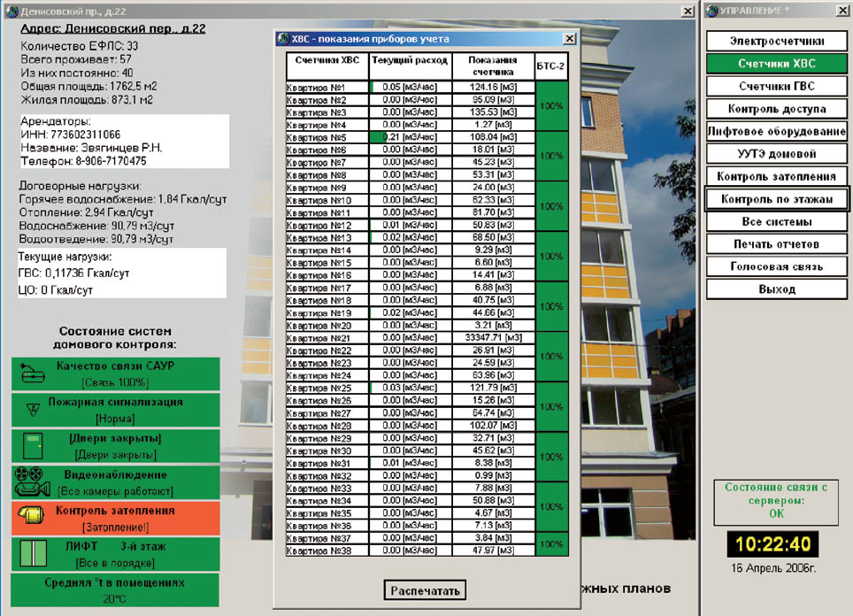Screen dimensions: 853x616
Task: Click the elevator icon beside ЛИФТ
Action: click(x=33, y=553)
